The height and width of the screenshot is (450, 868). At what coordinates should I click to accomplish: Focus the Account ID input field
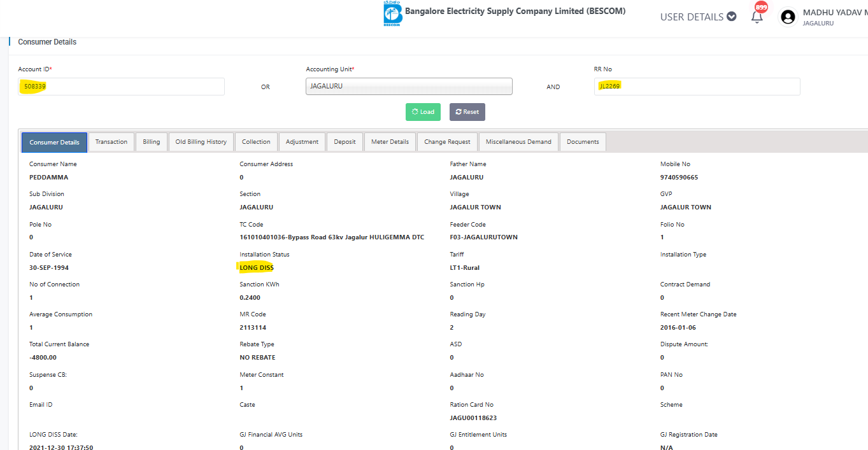pos(121,87)
